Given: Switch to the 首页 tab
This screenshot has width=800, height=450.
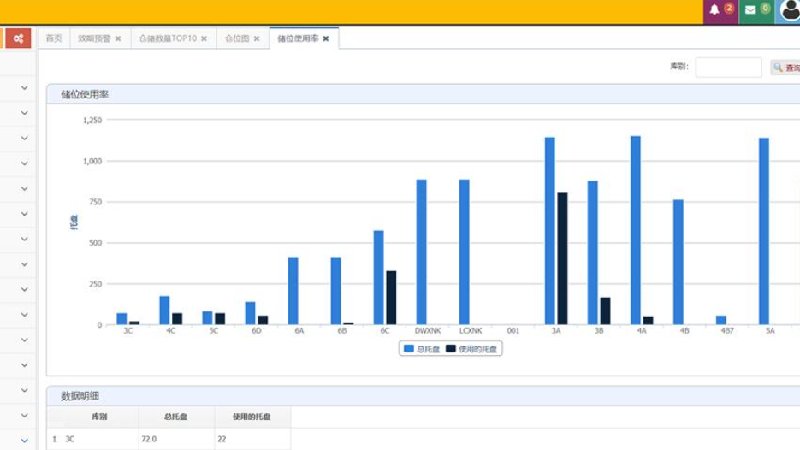Looking at the screenshot, I should point(54,38).
